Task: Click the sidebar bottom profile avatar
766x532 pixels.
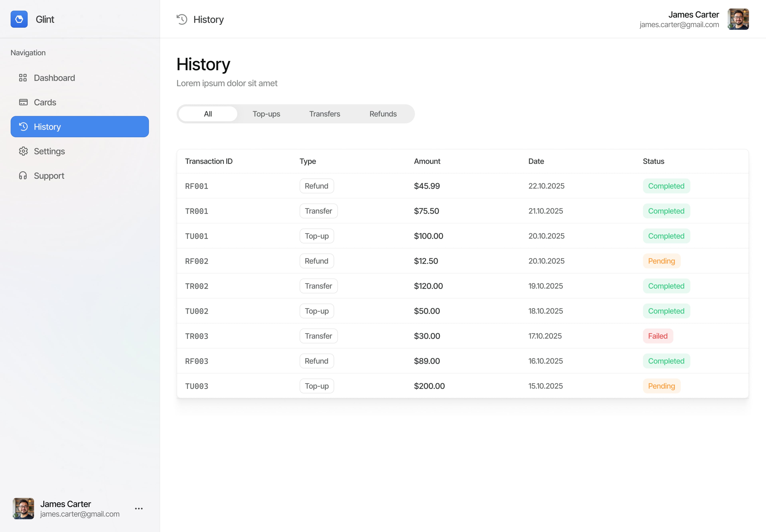Action: pyautogui.click(x=23, y=509)
